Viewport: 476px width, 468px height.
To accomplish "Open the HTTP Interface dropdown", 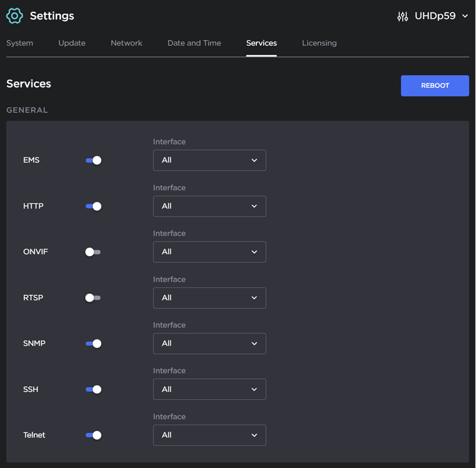I will click(209, 206).
